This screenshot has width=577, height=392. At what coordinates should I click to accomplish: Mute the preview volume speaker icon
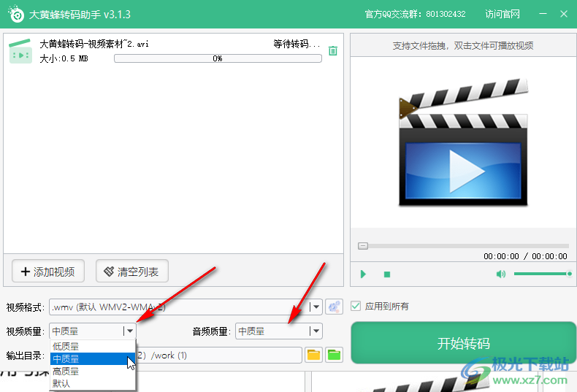(x=501, y=274)
